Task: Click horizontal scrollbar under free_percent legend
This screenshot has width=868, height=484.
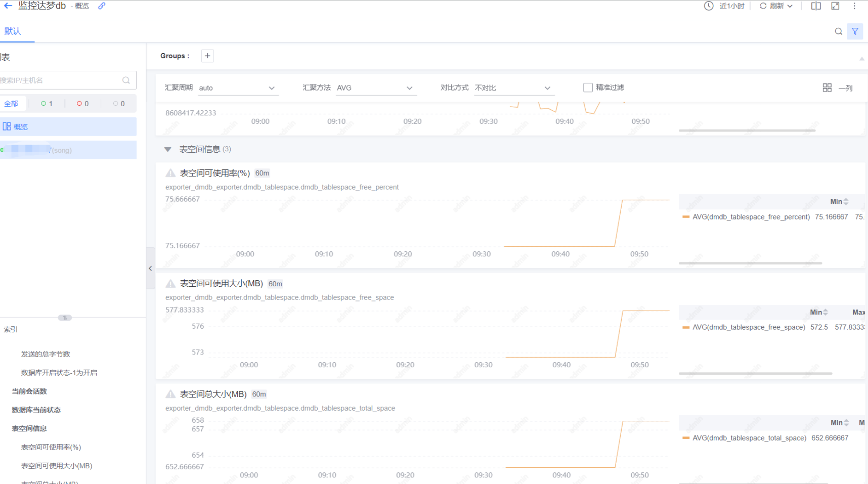Action: point(750,263)
